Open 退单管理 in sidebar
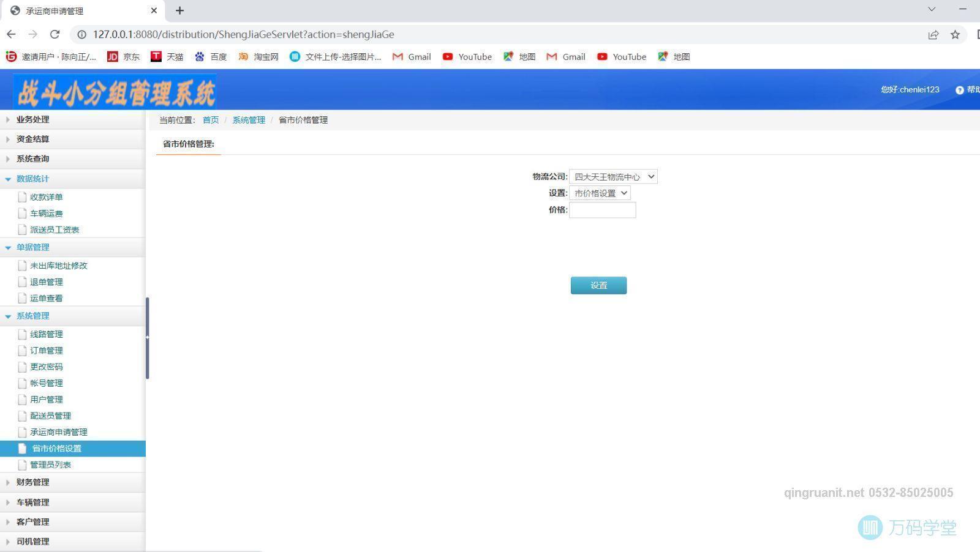This screenshot has height=552, width=980. (47, 282)
